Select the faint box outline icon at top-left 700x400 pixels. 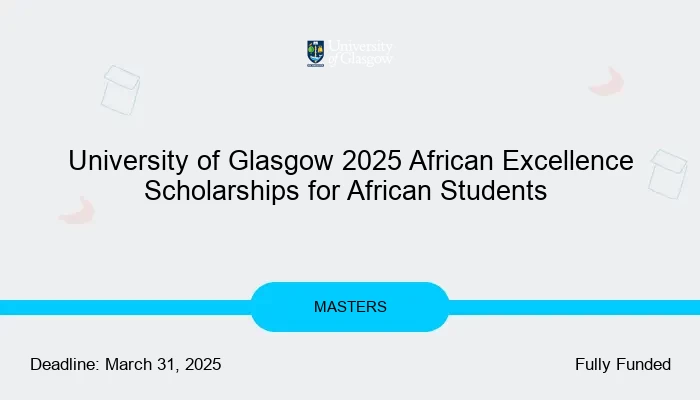click(x=120, y=90)
